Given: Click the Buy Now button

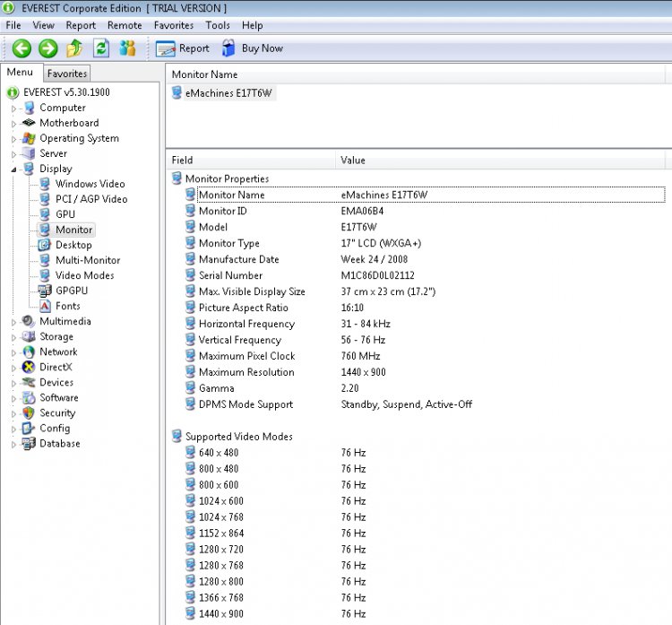Looking at the screenshot, I should coord(253,48).
